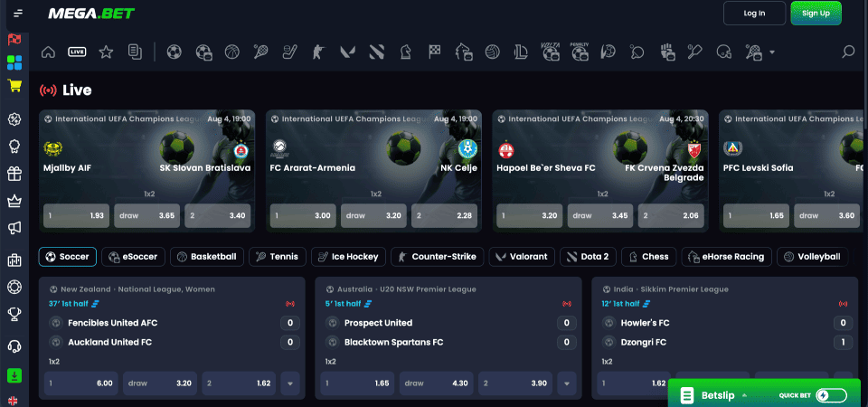This screenshot has height=407, width=868.
Task: Click the red flags sports icon in sidebar
Action: tap(14, 39)
